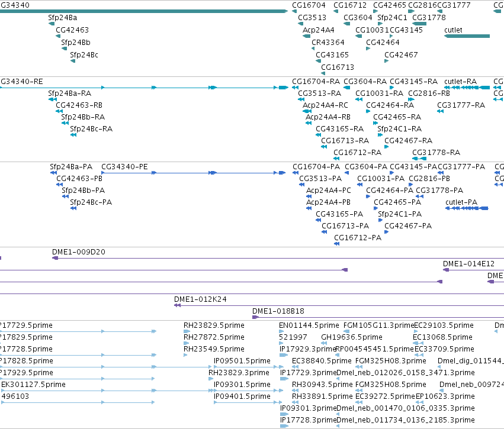Select the CG10031-RA transcript label
504x429 pixels.
click(379, 93)
